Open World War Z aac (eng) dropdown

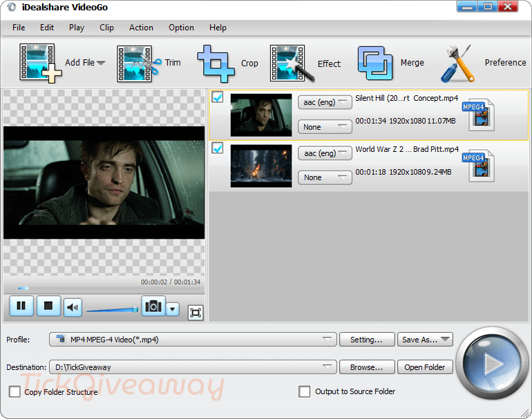coord(325,153)
